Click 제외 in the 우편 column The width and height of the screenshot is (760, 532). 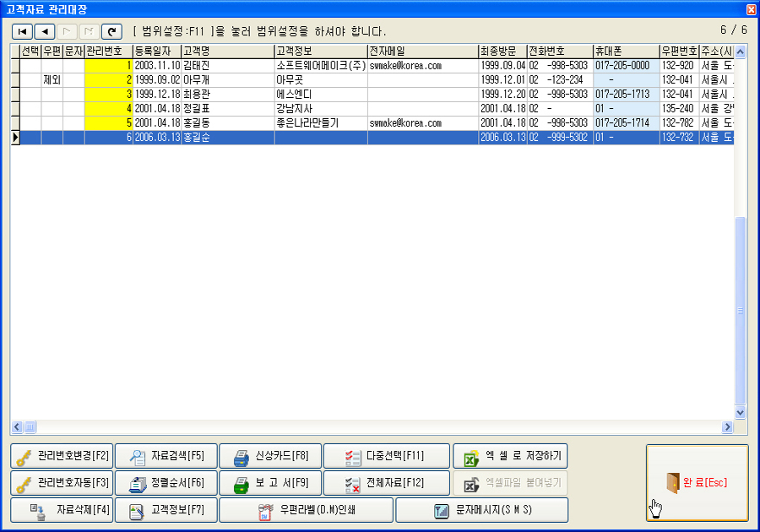pyautogui.click(x=52, y=80)
